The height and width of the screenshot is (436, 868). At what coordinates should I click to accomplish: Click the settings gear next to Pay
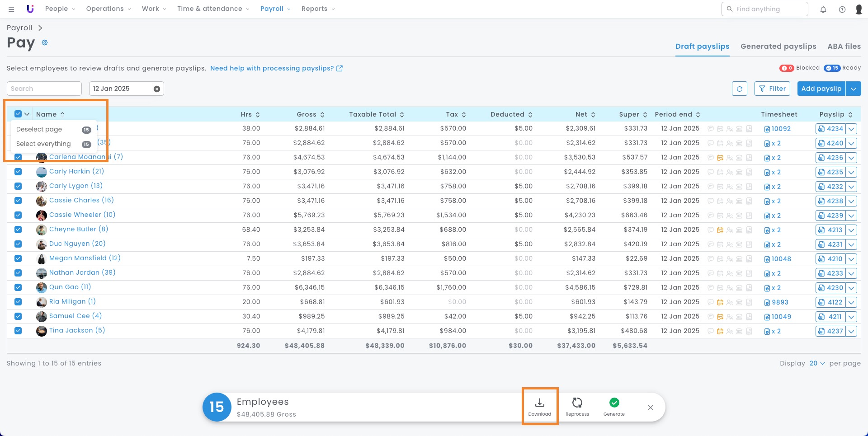click(x=45, y=42)
